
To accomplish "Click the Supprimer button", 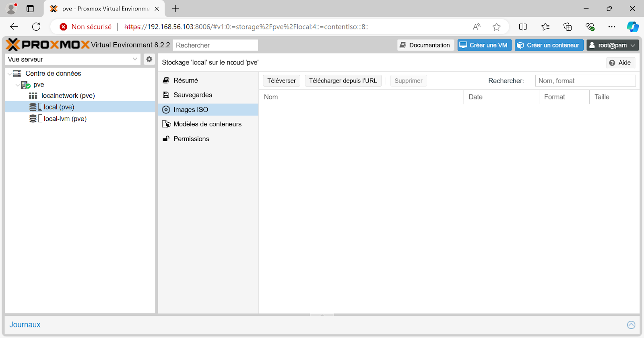I will (409, 80).
